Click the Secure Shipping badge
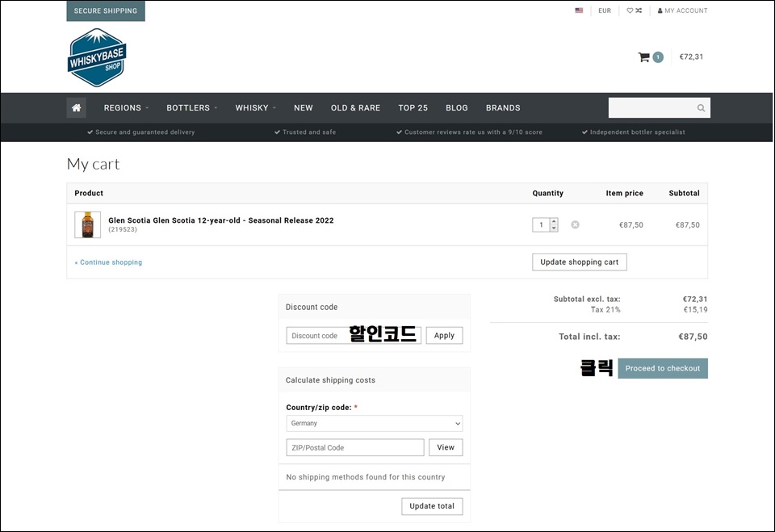The image size is (775, 532). [x=106, y=10]
